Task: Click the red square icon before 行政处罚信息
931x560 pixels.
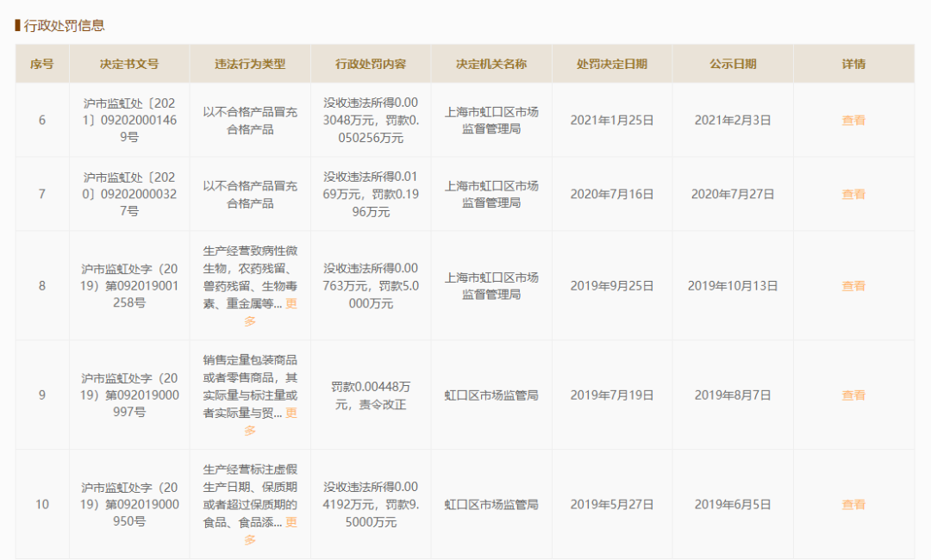Action: coord(19,24)
